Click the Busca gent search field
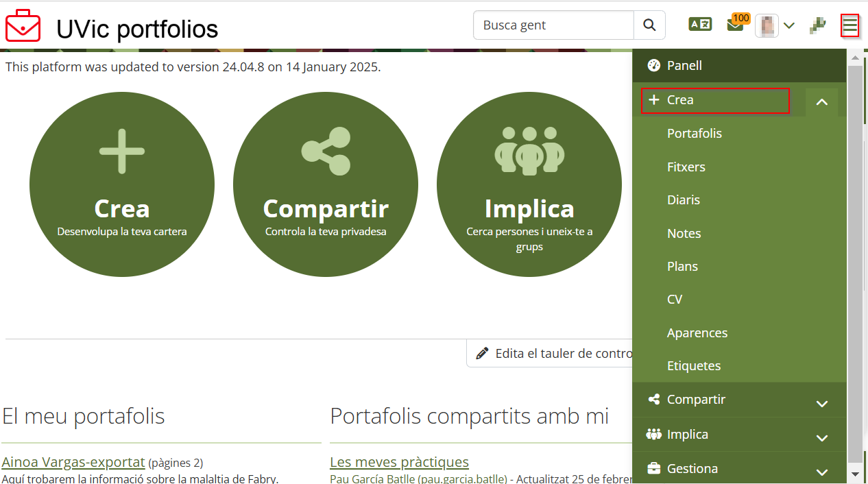This screenshot has width=868, height=484. click(553, 25)
